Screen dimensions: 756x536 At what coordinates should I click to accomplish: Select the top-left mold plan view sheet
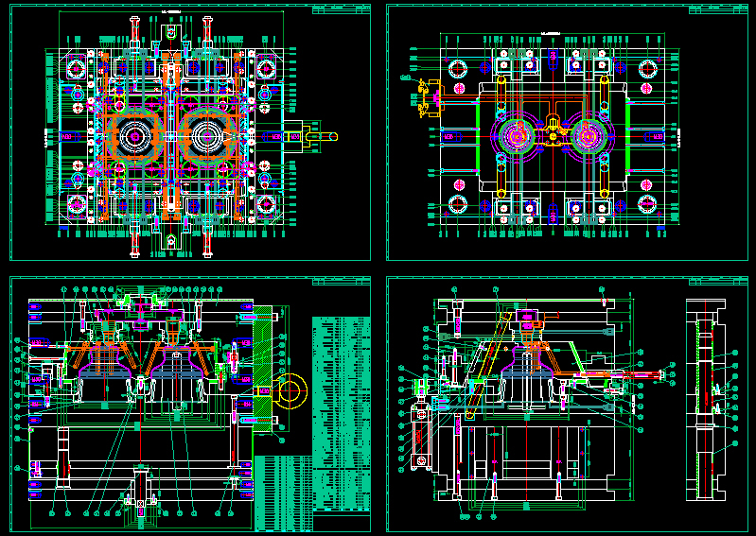click(190, 133)
